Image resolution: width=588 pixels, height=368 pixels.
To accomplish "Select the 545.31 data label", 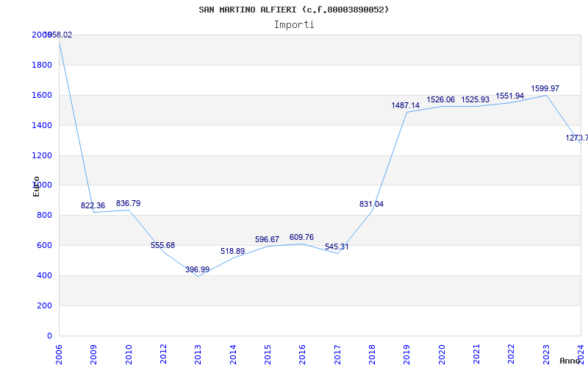I will [337, 247].
